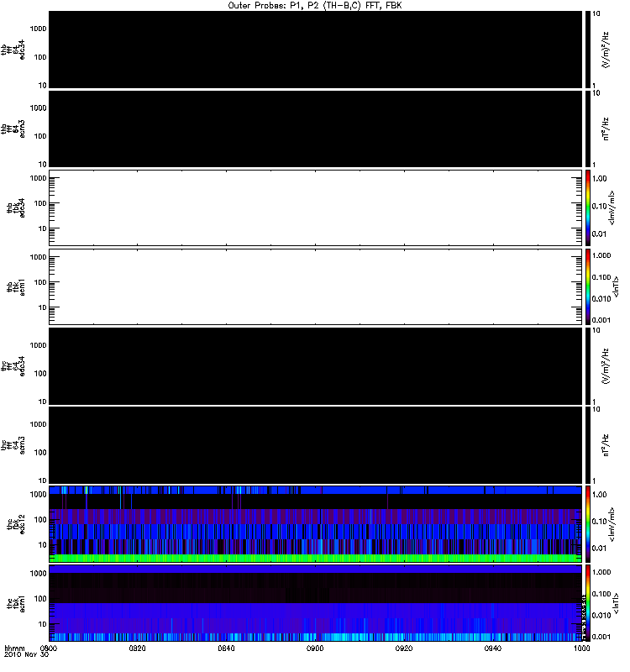630x672 pixels.
Task: Select the thb fff 64 edc34 spectrogram panel
Action: [316, 50]
